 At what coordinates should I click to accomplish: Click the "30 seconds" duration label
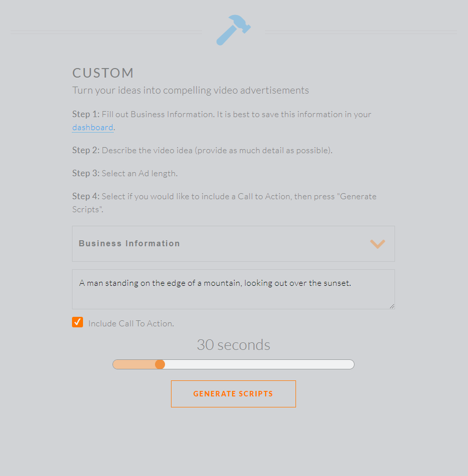(233, 345)
